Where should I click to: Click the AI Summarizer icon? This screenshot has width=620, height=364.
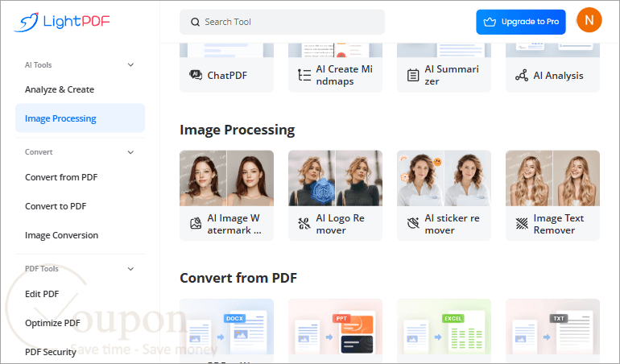click(413, 75)
